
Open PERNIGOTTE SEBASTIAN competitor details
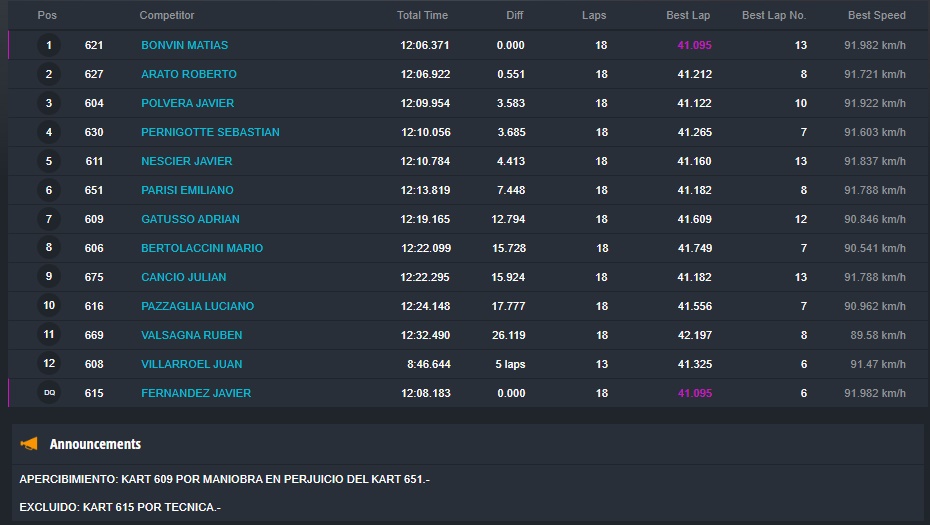tap(210, 132)
